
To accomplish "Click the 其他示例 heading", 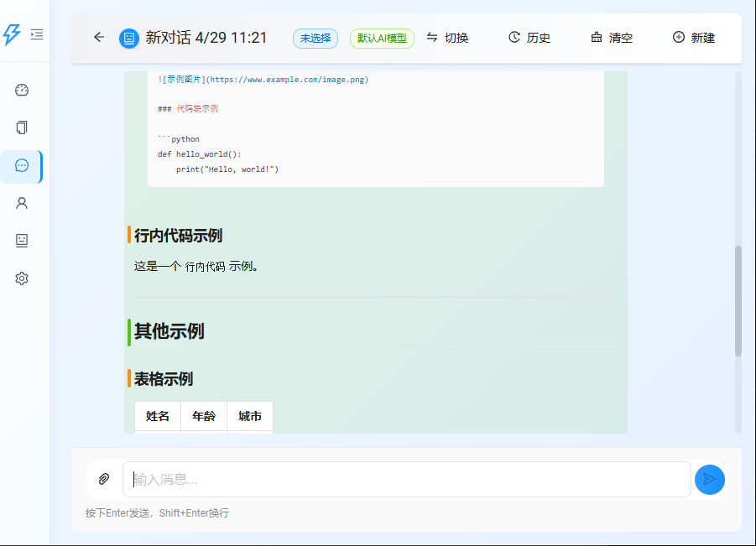I will [169, 331].
